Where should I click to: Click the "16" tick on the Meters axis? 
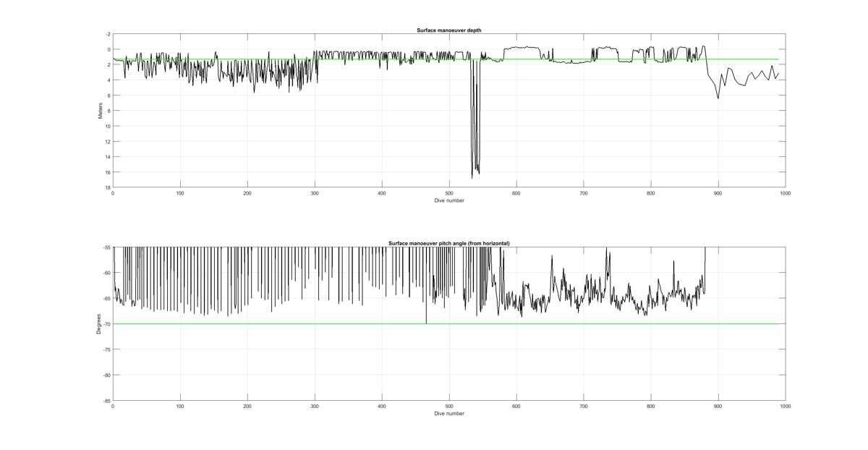click(108, 172)
